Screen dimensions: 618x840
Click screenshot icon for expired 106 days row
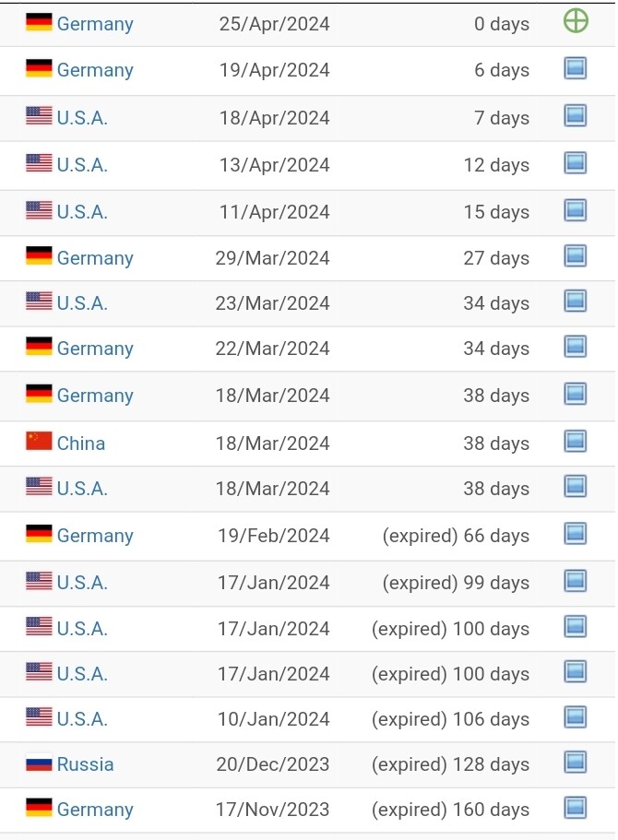coord(576,717)
